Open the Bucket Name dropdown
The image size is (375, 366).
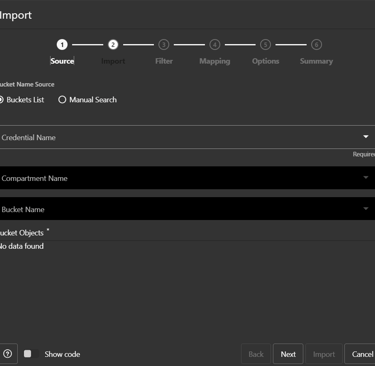coord(187,209)
